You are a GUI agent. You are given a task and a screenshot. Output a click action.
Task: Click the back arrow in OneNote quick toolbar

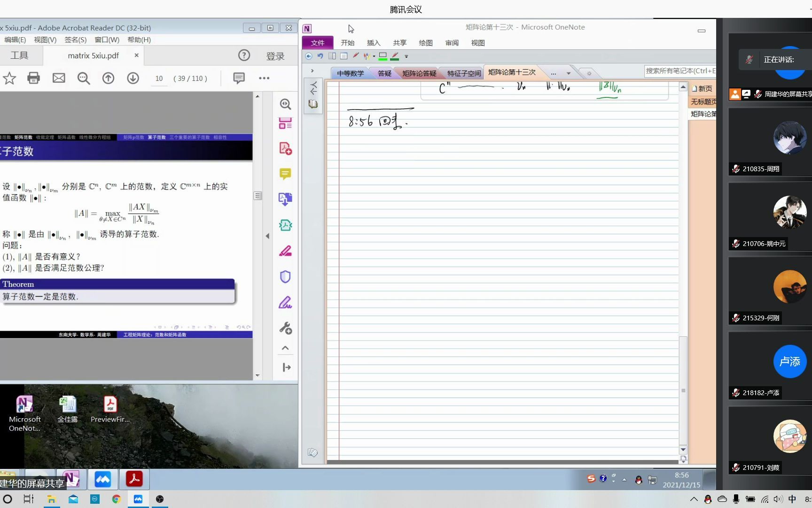point(309,56)
